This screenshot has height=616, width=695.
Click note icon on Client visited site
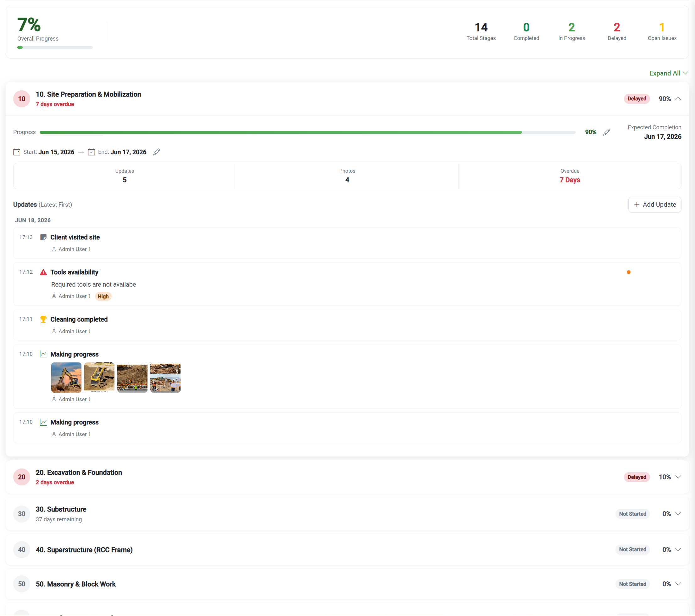coord(43,237)
